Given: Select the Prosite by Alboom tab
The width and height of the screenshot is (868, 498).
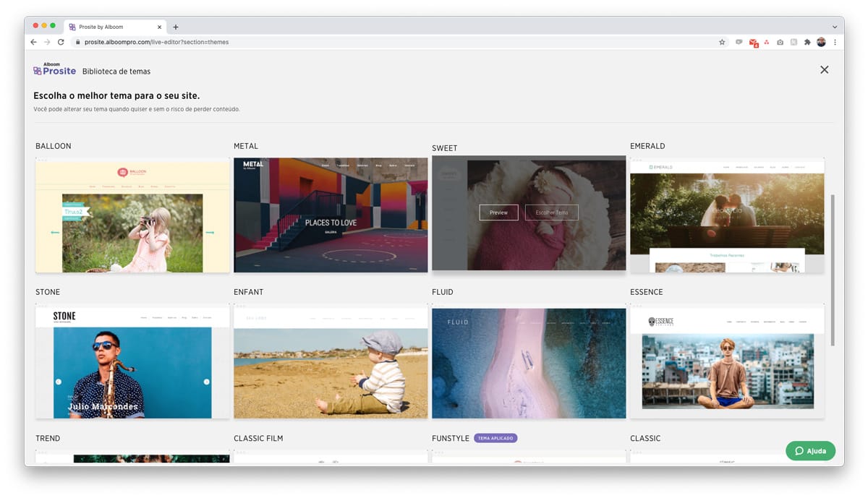Looking at the screenshot, I should [x=114, y=27].
